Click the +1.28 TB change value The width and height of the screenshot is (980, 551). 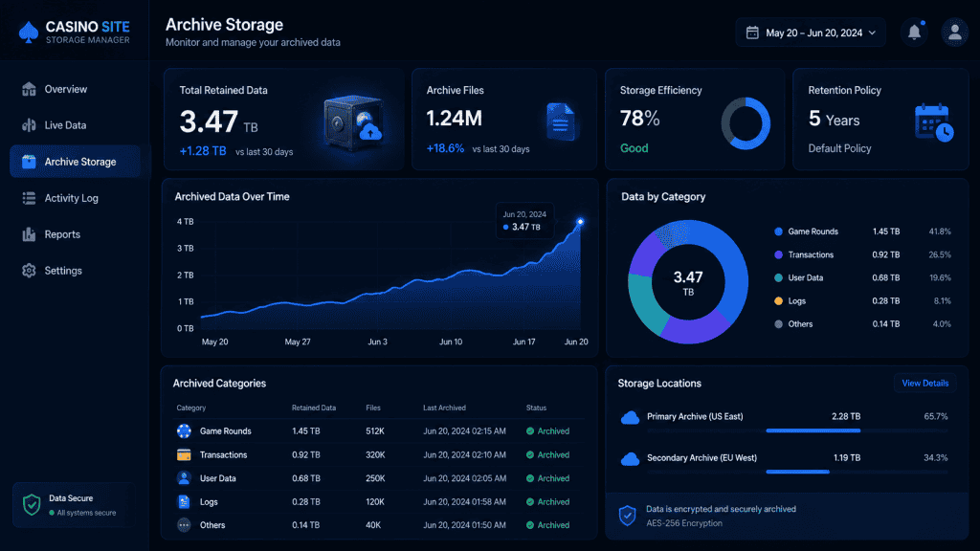[x=203, y=151]
